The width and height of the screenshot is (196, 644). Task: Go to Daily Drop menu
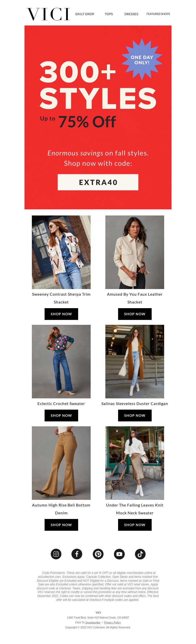click(85, 14)
